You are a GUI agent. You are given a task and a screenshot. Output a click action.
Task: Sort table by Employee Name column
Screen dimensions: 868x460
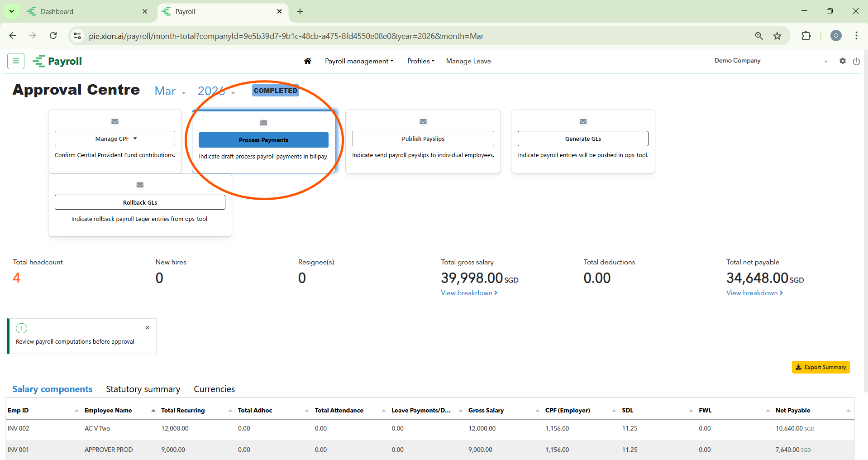point(108,410)
